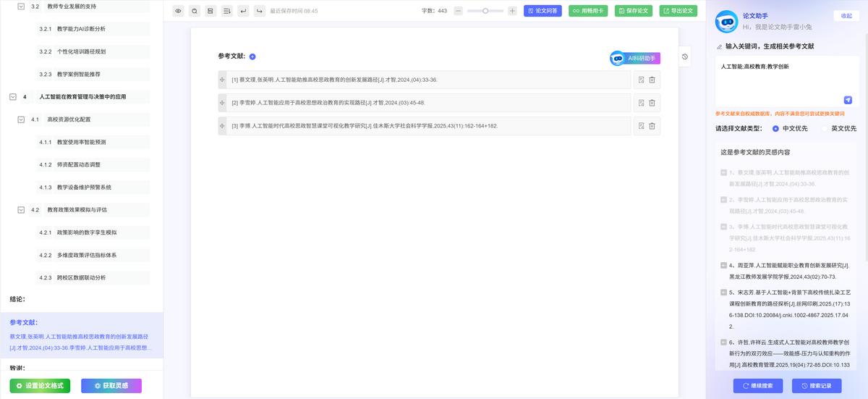Delete reference [2] 李雪婷 with trash icon
This screenshot has height=399, width=868.
pos(652,103)
